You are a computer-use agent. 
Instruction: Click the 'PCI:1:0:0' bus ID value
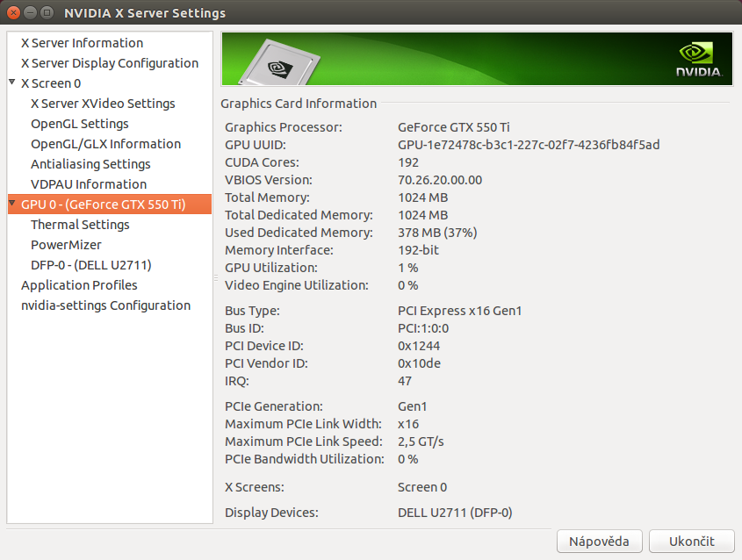click(x=423, y=328)
